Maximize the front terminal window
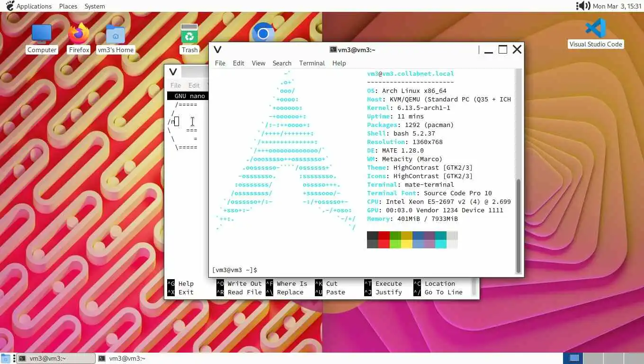The width and height of the screenshot is (644, 364). point(503,49)
